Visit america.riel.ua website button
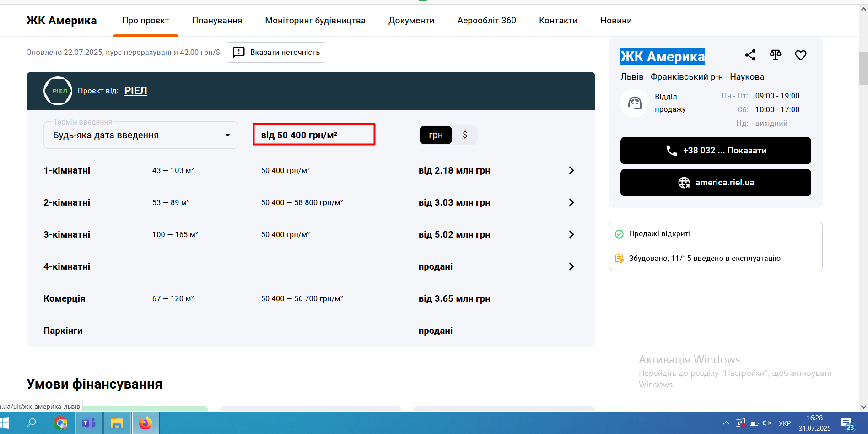Image resolution: width=868 pixels, height=434 pixels. click(716, 183)
